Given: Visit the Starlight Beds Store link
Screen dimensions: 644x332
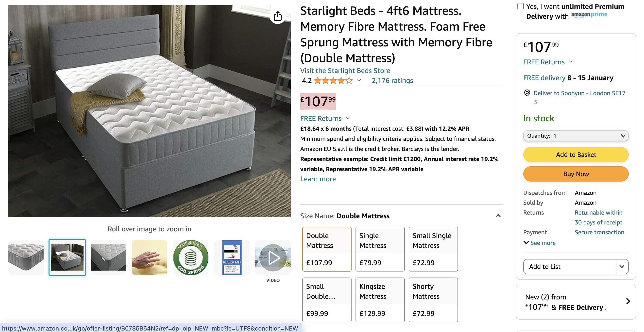Looking at the screenshot, I should [x=345, y=71].
